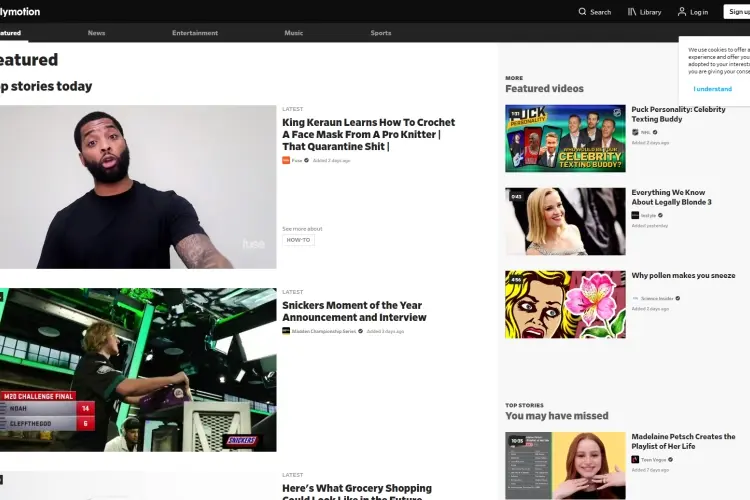
Task: Click the Log in person icon
Action: [x=682, y=11]
